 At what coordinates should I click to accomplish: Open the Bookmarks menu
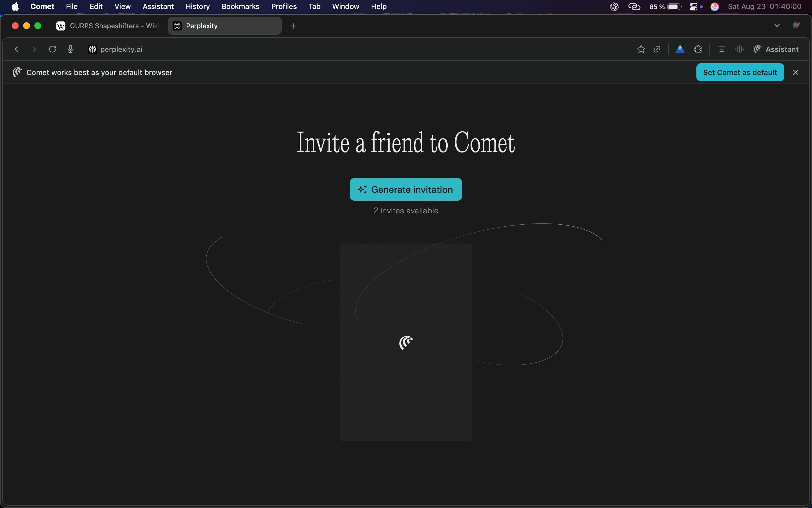tap(240, 6)
